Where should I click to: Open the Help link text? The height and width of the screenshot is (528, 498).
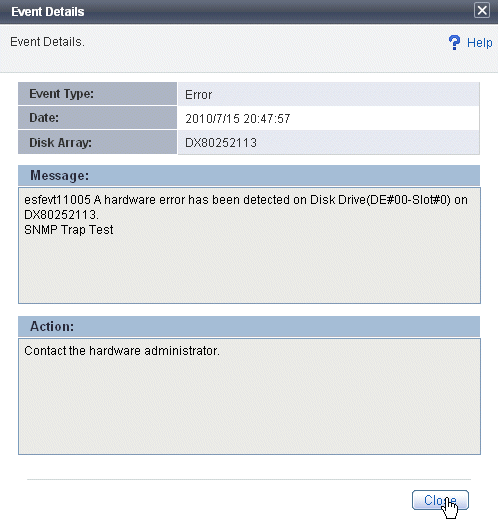(479, 43)
